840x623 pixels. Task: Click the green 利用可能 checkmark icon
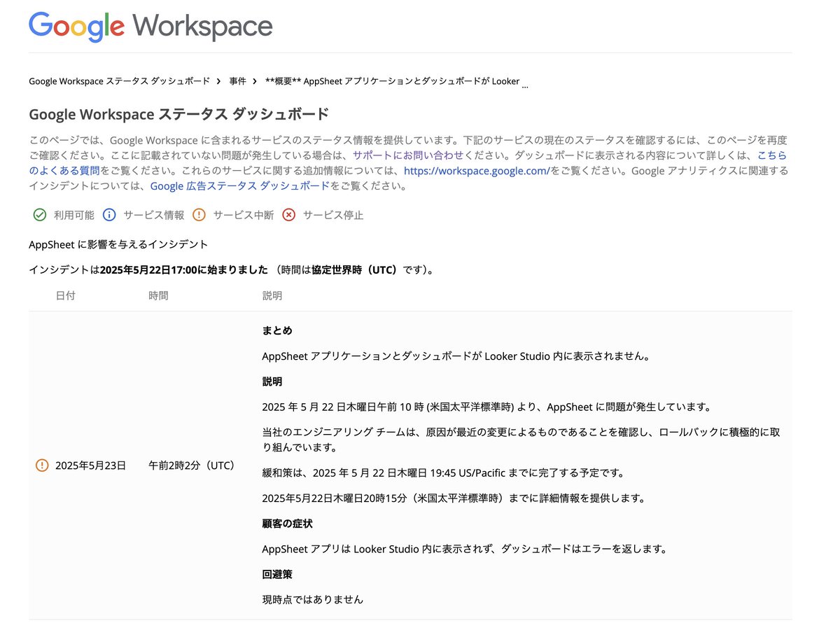40,215
